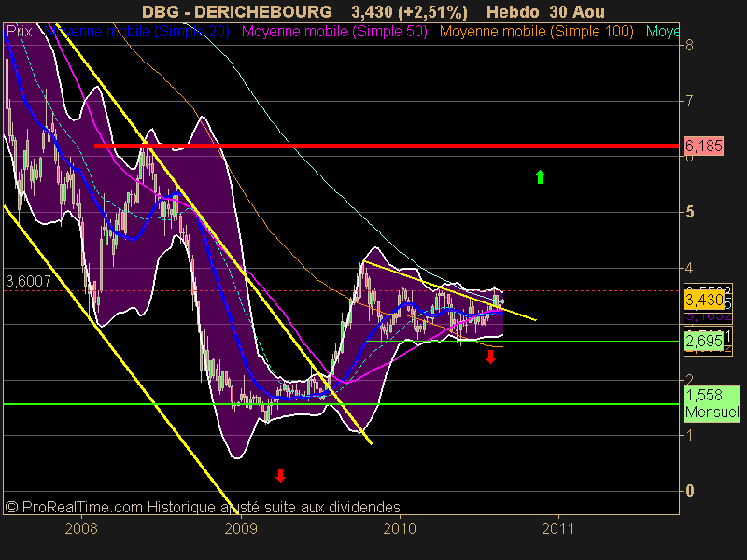The image size is (747, 560).
Task: Click the Moyenne mobile (Simple 100) legend
Action: tap(536, 32)
